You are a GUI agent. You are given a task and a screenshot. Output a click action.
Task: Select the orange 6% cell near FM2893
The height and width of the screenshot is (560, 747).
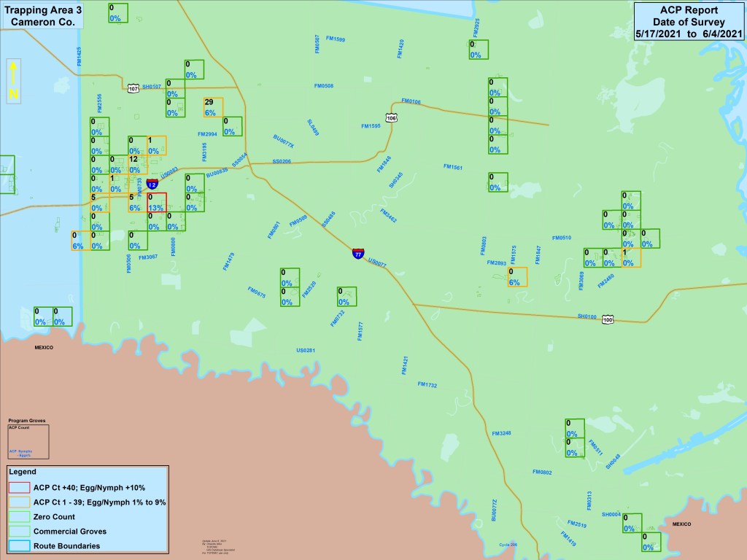point(516,276)
